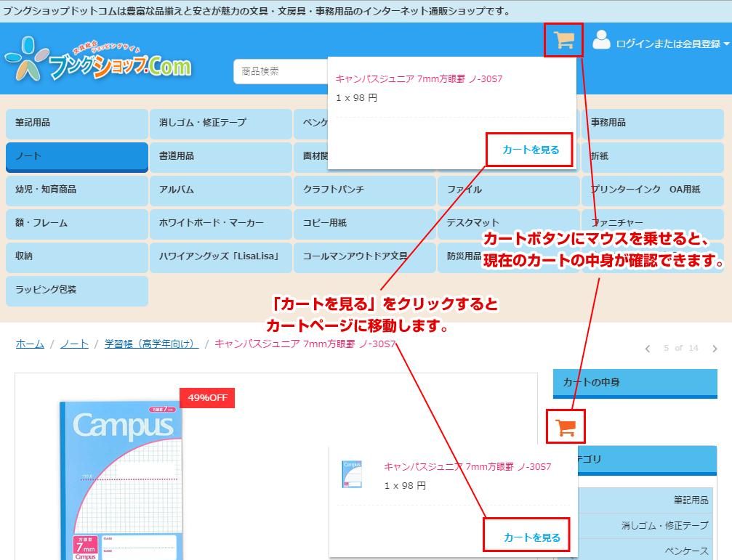This screenshot has width=732, height=560.
Task: Go to next product with right chevron
Action: coord(715,349)
